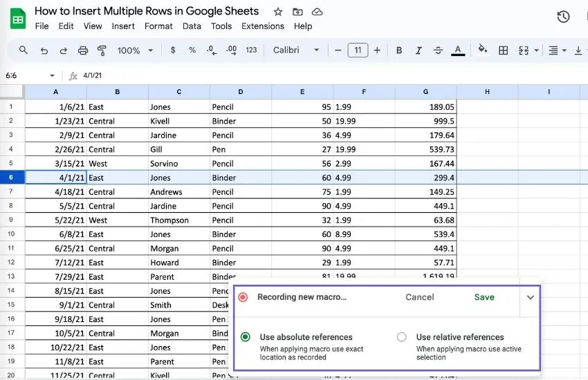
Task: Expand the name box dropdown arrow
Action: click(52, 75)
